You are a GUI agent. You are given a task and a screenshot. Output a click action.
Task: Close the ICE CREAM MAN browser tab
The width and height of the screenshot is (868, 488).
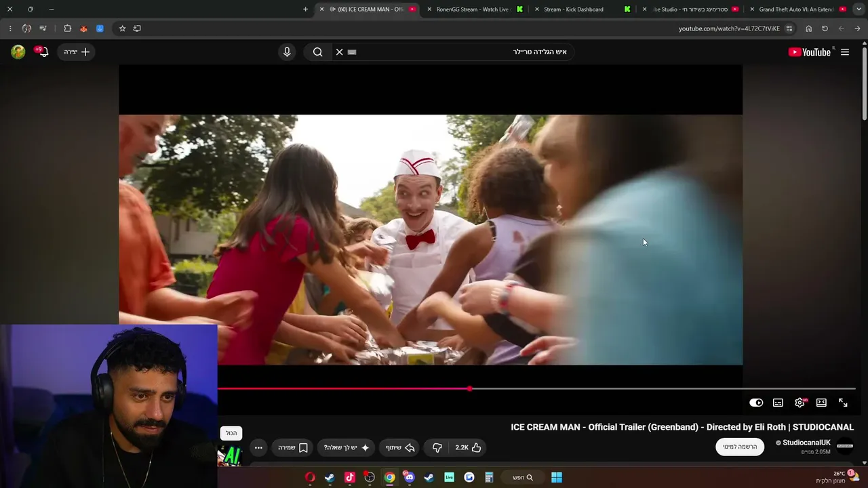(321, 9)
